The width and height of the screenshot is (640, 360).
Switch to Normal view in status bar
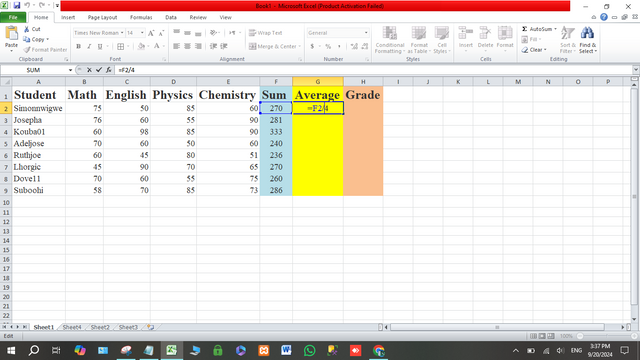click(533, 336)
